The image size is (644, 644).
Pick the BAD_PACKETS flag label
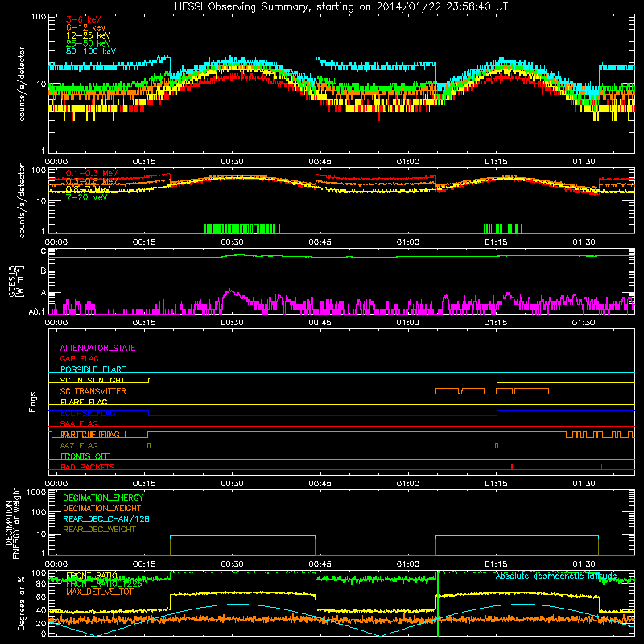tap(87, 467)
